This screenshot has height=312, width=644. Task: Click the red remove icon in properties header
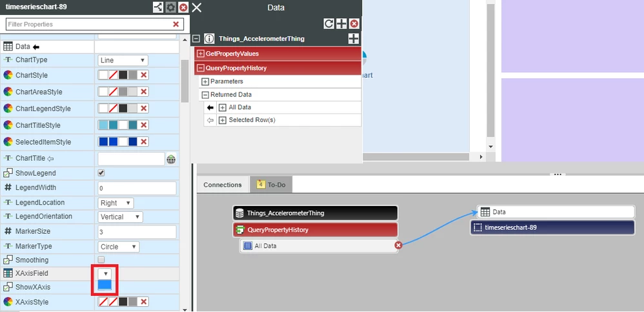[x=184, y=7]
